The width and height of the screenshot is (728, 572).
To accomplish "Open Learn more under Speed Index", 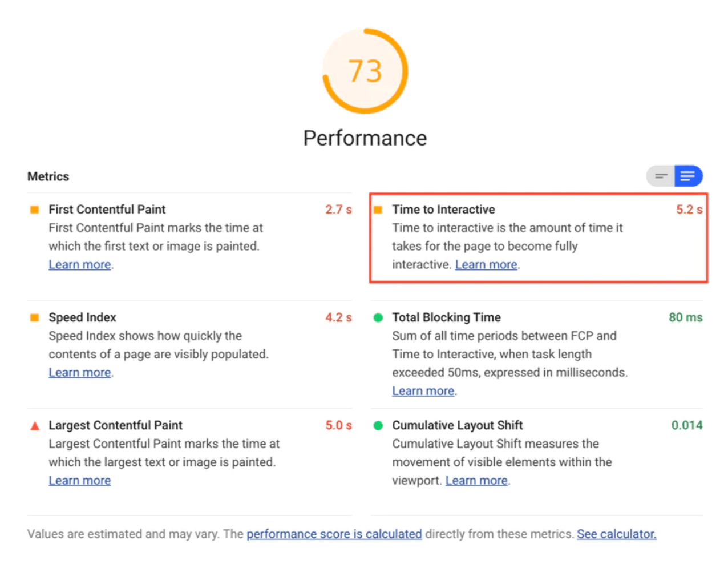I will point(80,372).
